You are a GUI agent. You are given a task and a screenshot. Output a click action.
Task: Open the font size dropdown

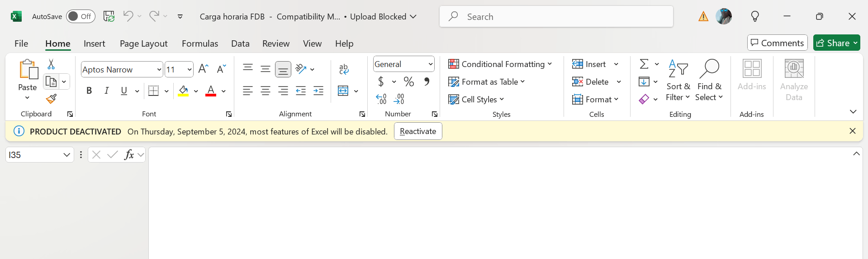click(190, 69)
